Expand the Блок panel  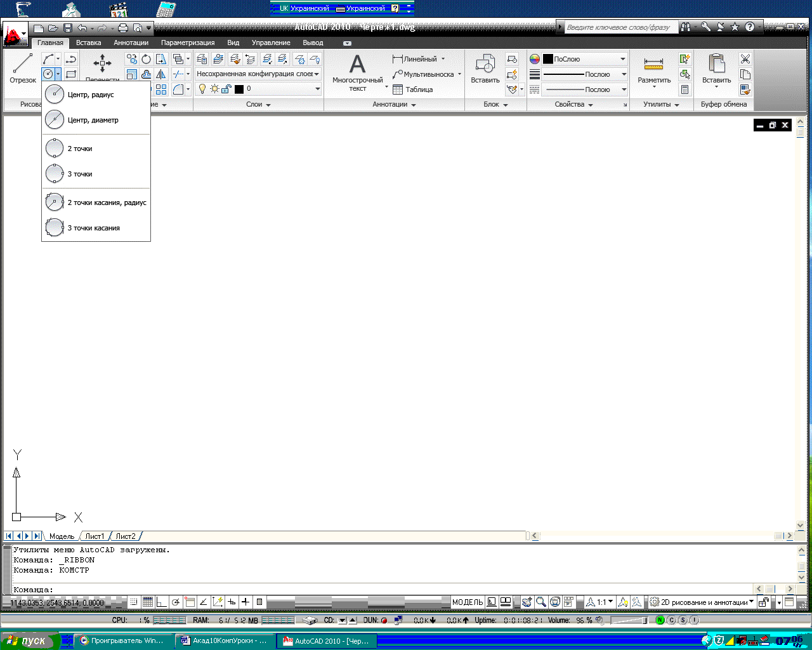coord(495,105)
